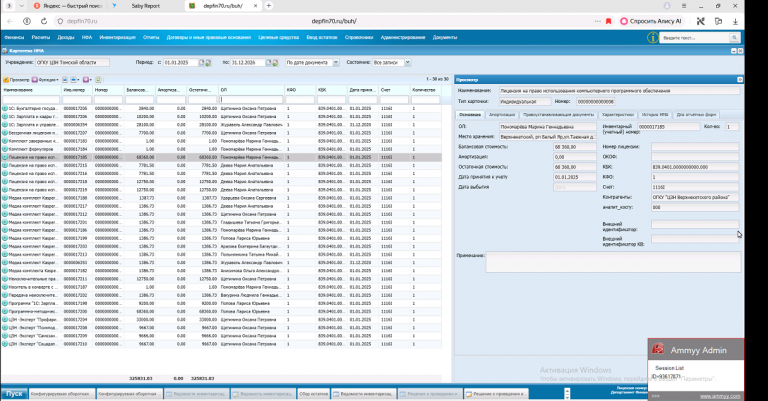Switch to the История НМА tab
The width and height of the screenshot is (768, 401).
pos(655,115)
